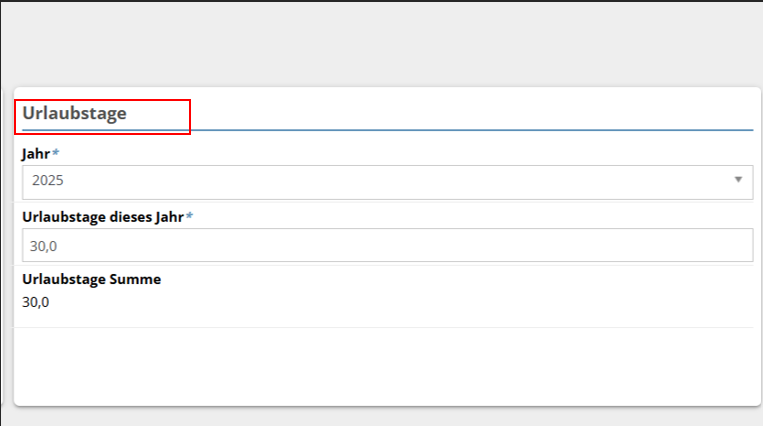Focus the Urlaubstage dieses Jahr input field
This screenshot has width=763, height=426.
(387, 245)
